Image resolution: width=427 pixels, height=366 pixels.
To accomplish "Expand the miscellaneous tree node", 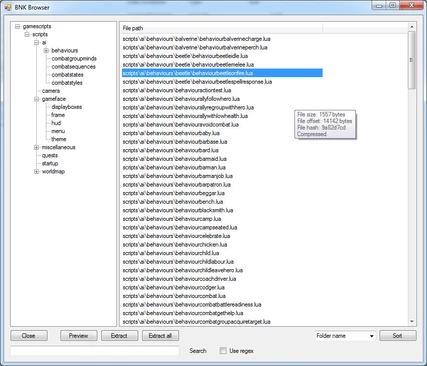I will coord(37,147).
